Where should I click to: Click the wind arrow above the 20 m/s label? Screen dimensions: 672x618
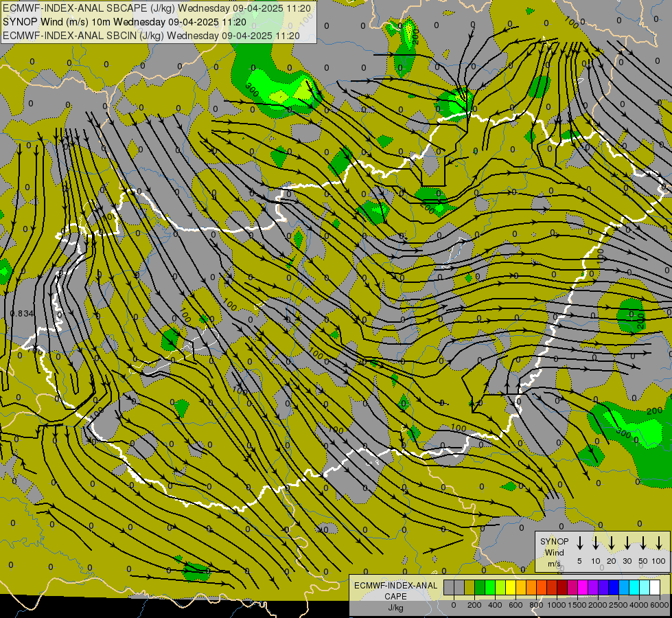(612, 542)
